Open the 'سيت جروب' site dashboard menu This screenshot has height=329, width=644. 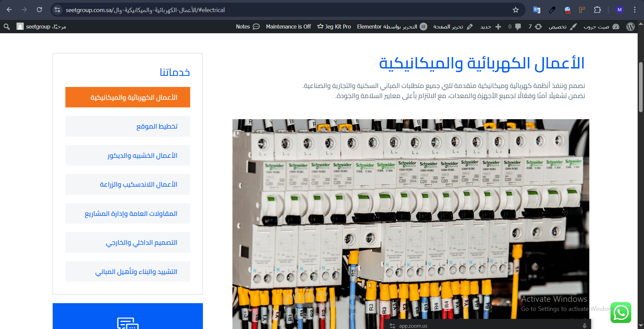[x=601, y=27]
